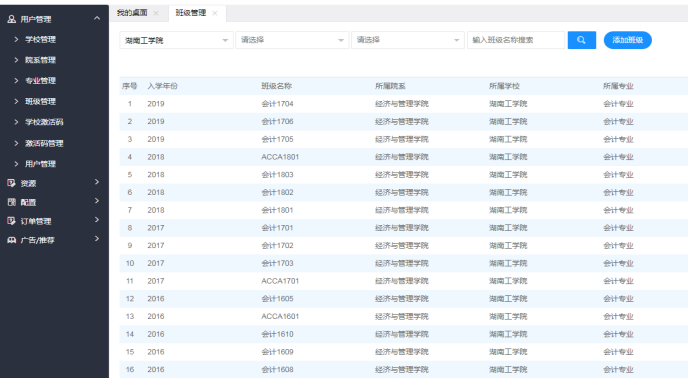Click the 资源 sidebar icon
Image resolution: width=689 pixels, height=379 pixels.
point(11,183)
